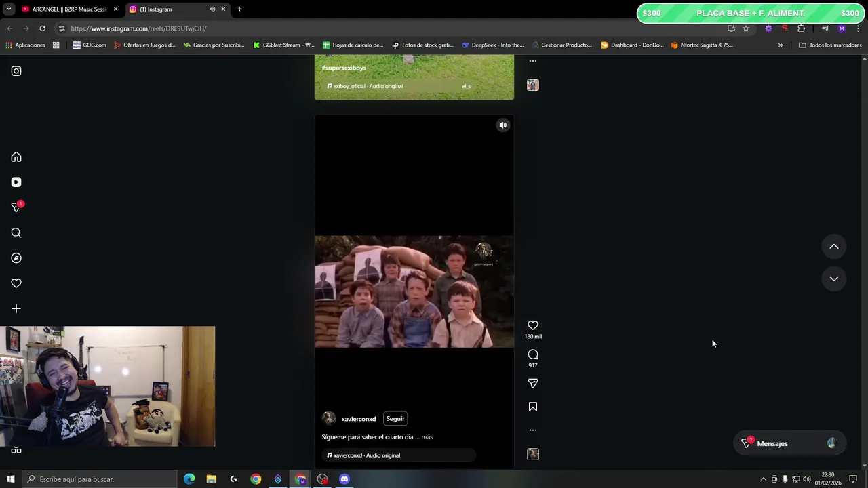Open xavierconxd profile name
Image resolution: width=868 pixels, height=488 pixels.
359,419
